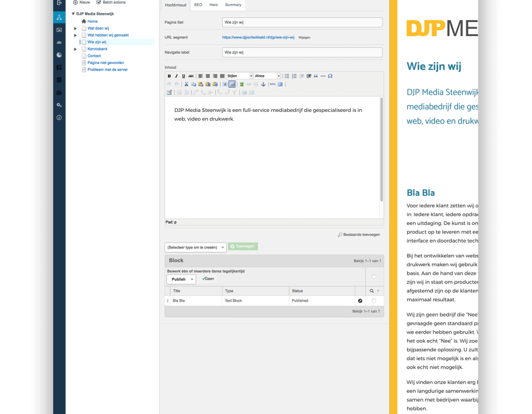Toggle Batch actions mode

click(111, 2)
